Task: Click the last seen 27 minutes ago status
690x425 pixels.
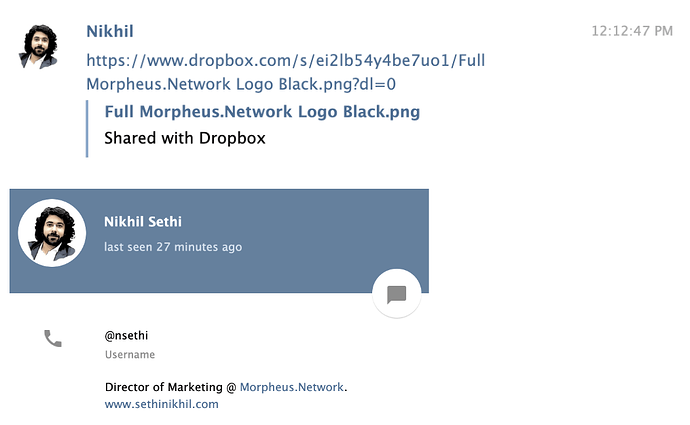Action: click(173, 247)
